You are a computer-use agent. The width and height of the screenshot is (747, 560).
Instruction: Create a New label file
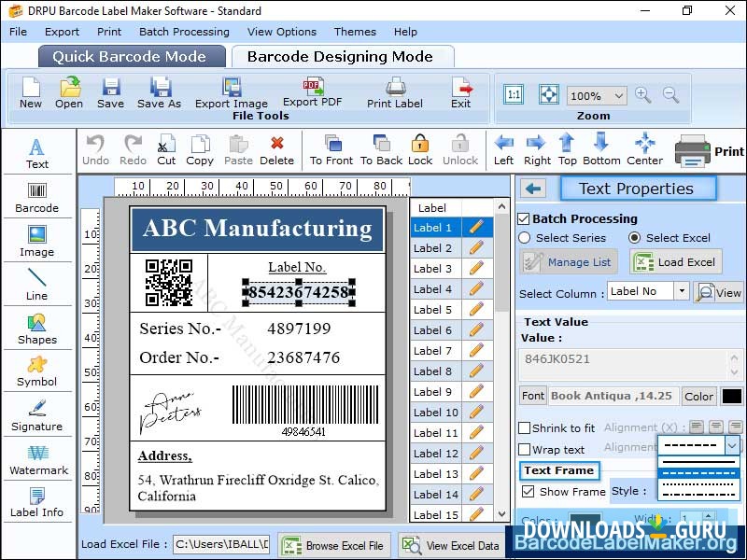point(31,92)
